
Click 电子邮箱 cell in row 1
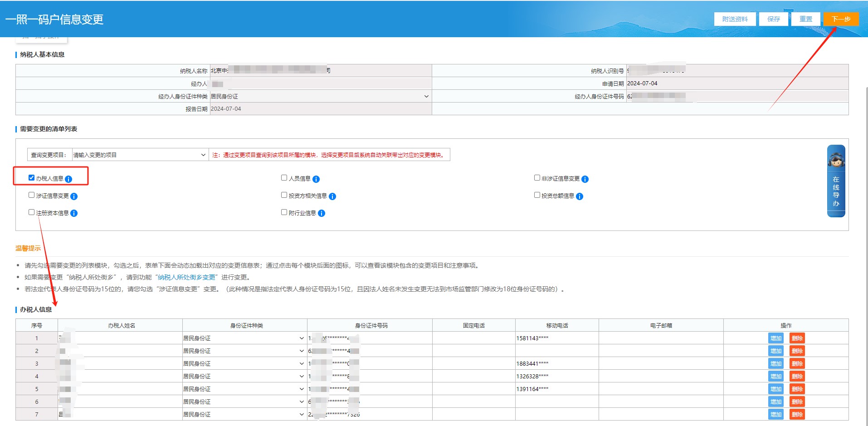coord(661,338)
